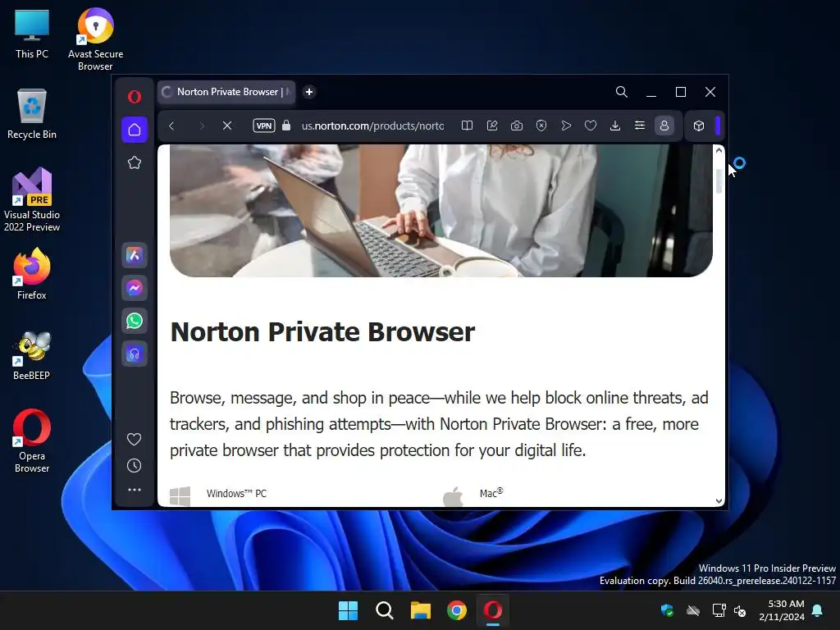Click the Norton Private Browser heading
This screenshot has width=840, height=630.
point(322,331)
